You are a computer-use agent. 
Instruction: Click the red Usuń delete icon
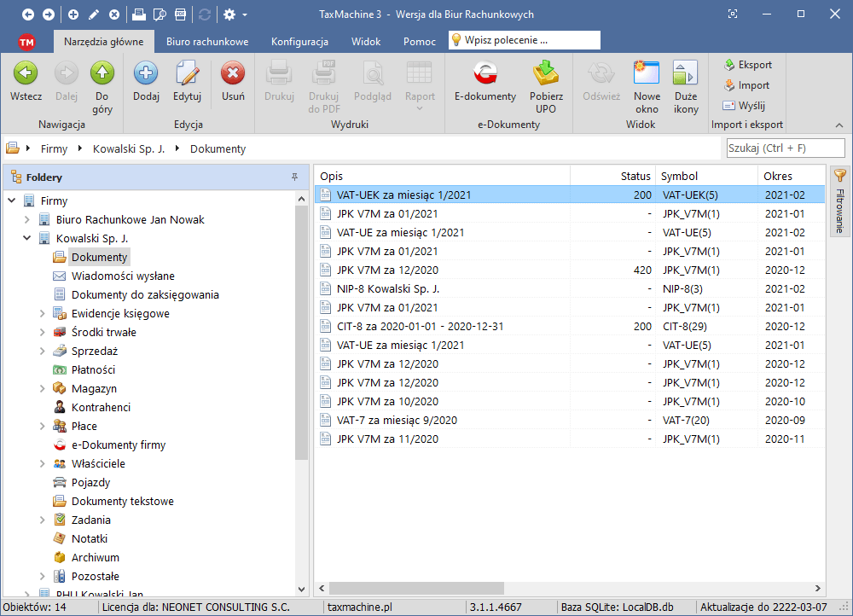[233, 75]
